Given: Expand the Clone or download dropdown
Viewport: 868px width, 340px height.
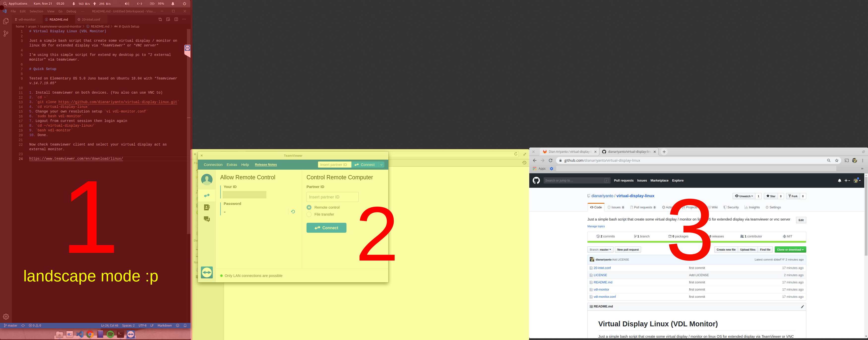Looking at the screenshot, I should pos(790,250).
